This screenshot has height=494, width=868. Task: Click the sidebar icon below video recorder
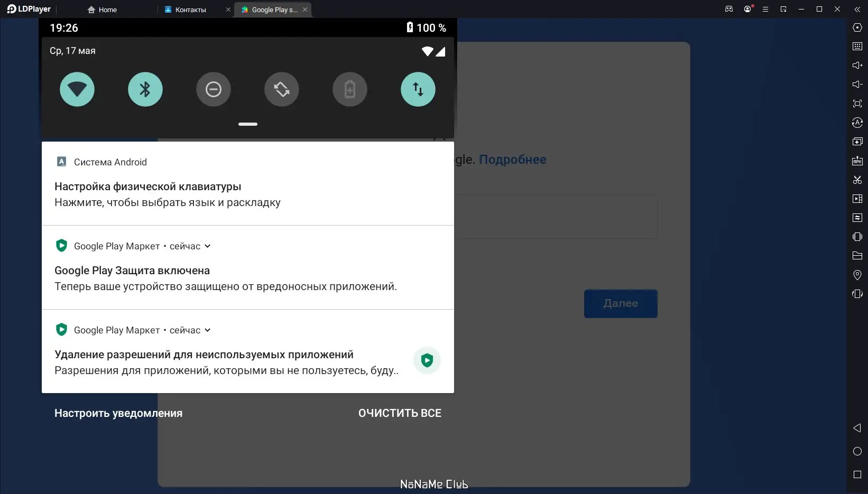click(857, 218)
